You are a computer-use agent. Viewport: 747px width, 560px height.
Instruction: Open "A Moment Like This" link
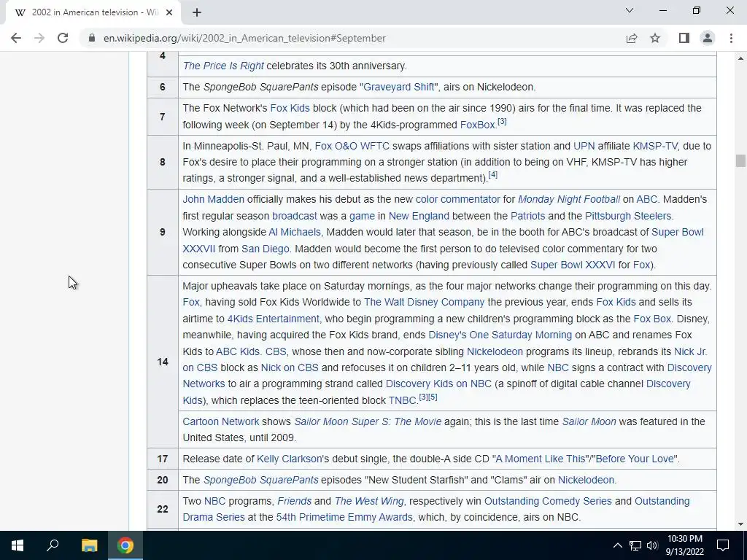point(541,459)
